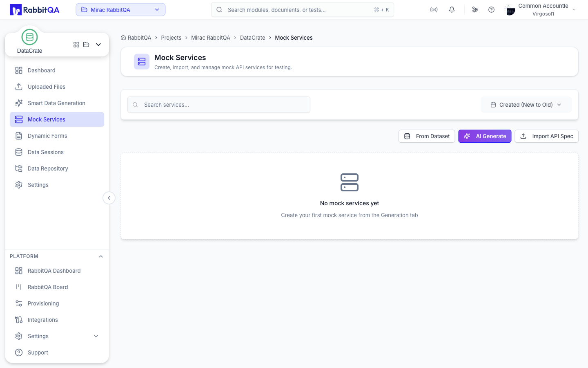Click the Projects breadcrumb link

tap(171, 38)
